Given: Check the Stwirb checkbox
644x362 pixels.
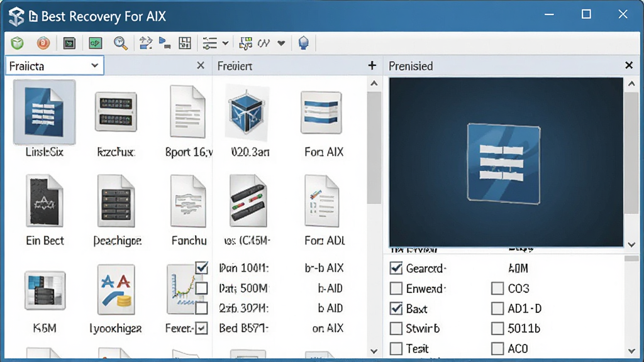Looking at the screenshot, I should (x=396, y=328).
